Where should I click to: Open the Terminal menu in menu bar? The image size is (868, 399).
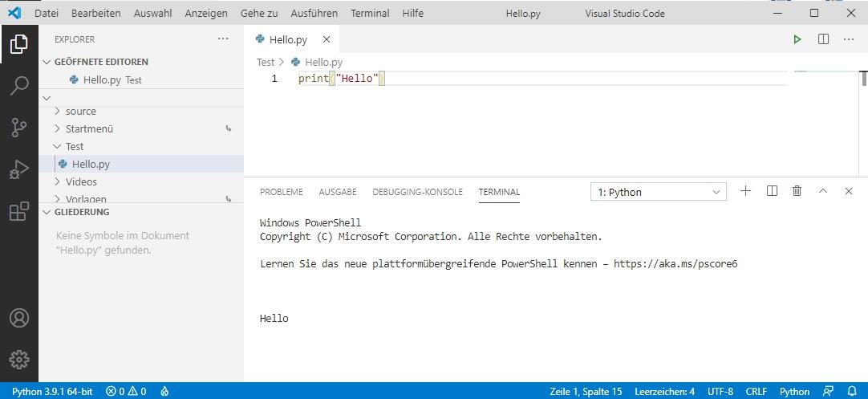(x=370, y=14)
